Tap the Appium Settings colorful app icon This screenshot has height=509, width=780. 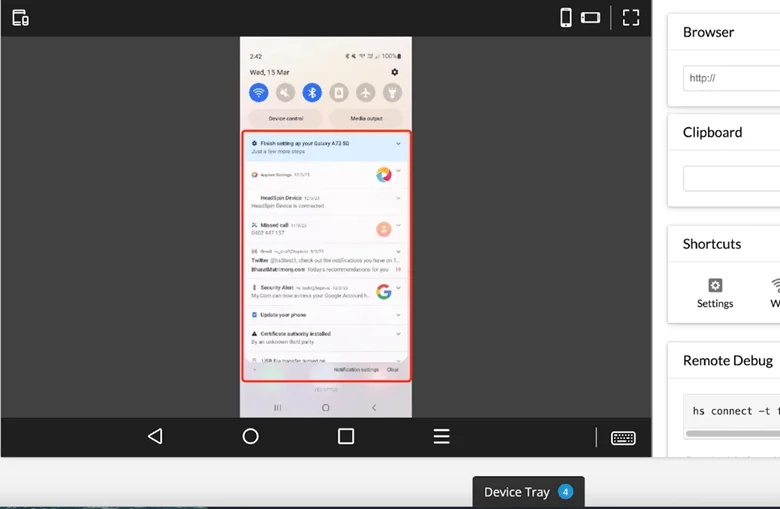[x=384, y=175]
